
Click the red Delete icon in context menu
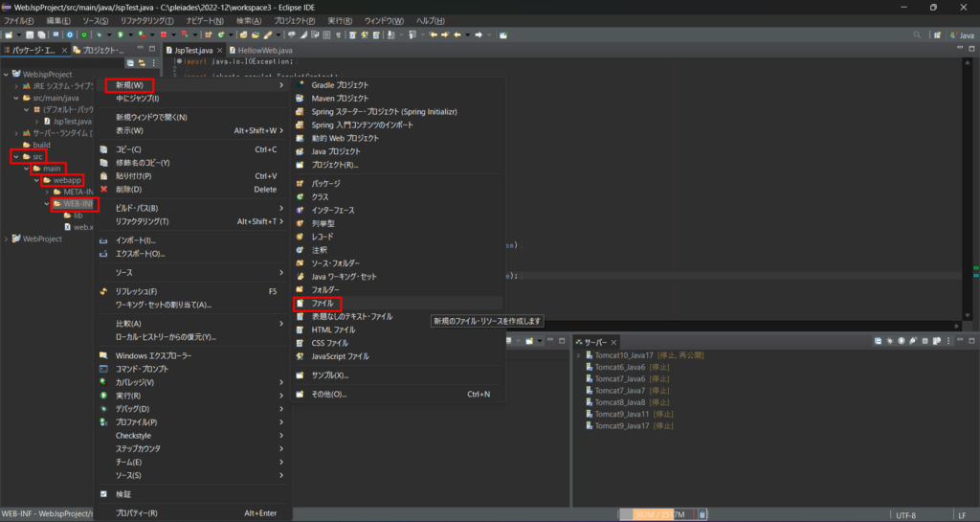coord(105,189)
